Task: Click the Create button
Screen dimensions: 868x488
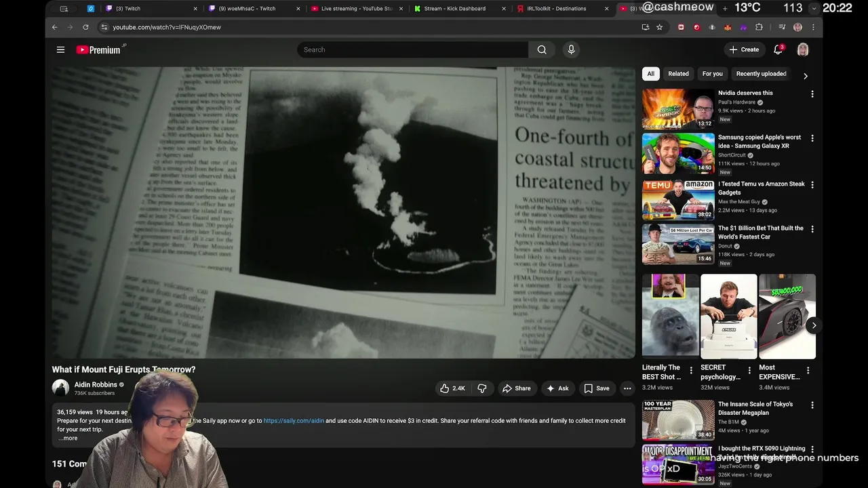Action: tap(744, 49)
